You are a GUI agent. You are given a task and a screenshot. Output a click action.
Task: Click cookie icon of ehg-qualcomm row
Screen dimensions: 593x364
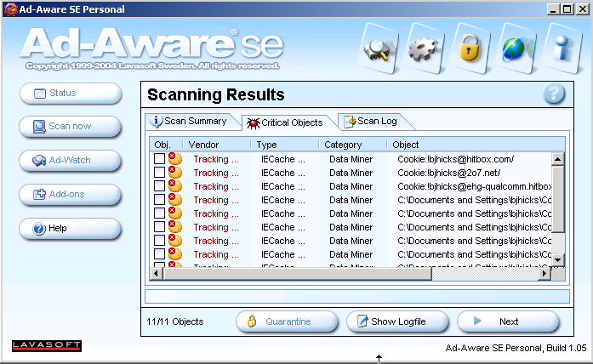[x=174, y=186]
